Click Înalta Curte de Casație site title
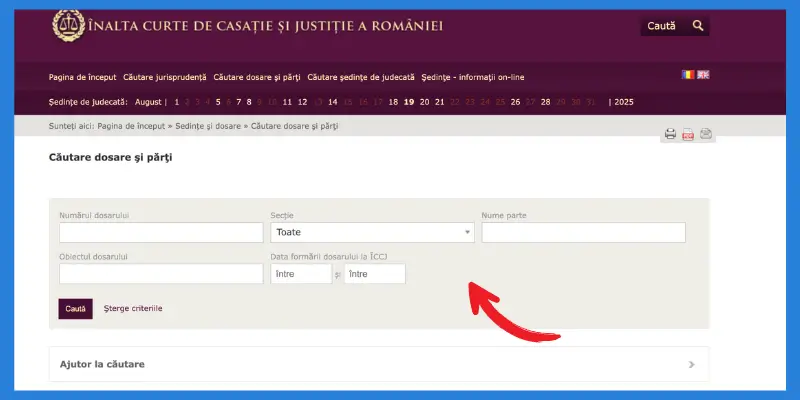800x400 pixels. (x=266, y=26)
